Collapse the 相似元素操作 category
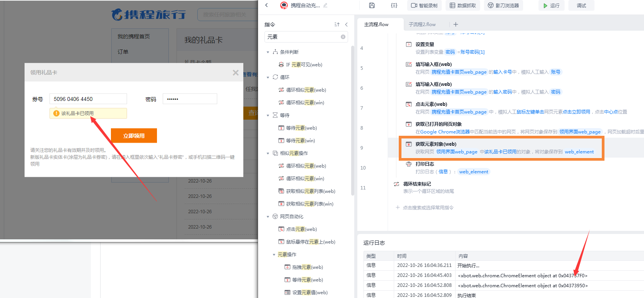Image resolution: width=644 pixels, height=298 pixels. tap(268, 153)
